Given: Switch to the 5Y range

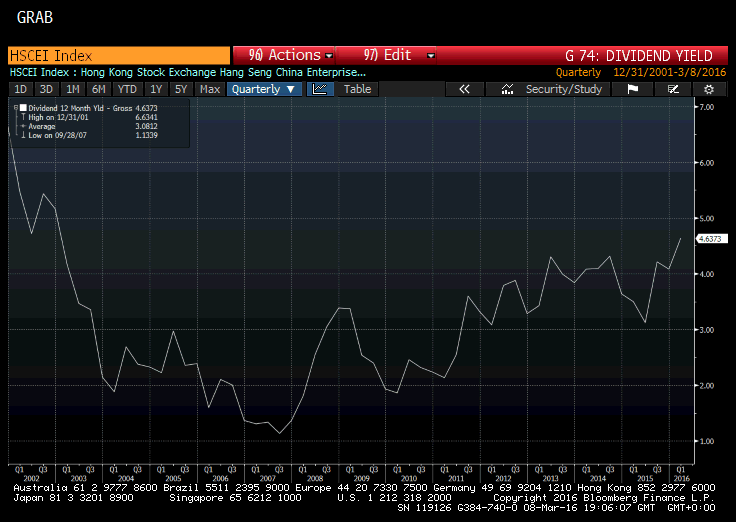Looking at the screenshot, I should pyautogui.click(x=181, y=89).
